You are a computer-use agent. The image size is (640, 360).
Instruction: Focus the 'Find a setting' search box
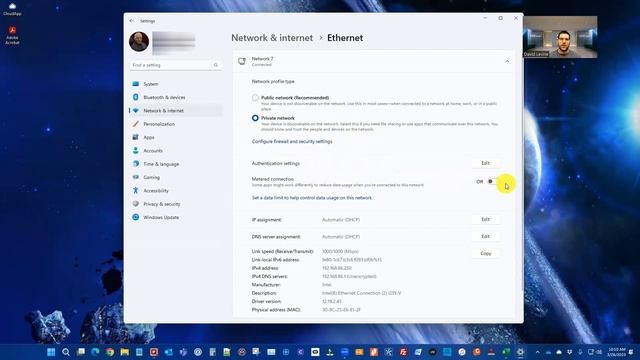click(176, 65)
